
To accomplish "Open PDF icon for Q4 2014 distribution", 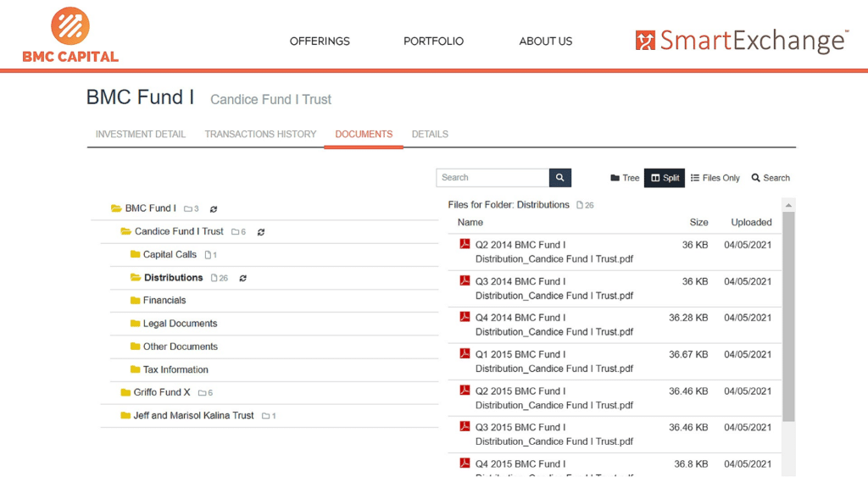I will tap(465, 317).
